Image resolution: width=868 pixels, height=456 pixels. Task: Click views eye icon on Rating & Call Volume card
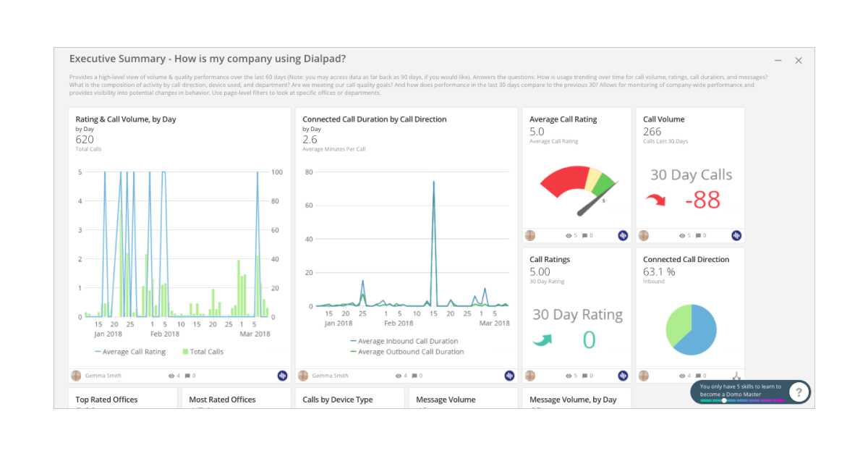(x=171, y=376)
